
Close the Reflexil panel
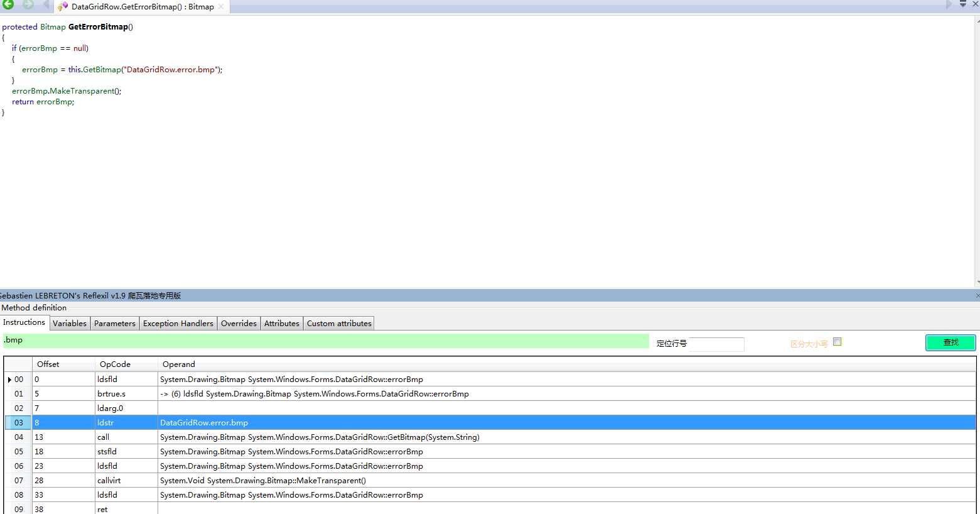pyautogui.click(x=977, y=295)
